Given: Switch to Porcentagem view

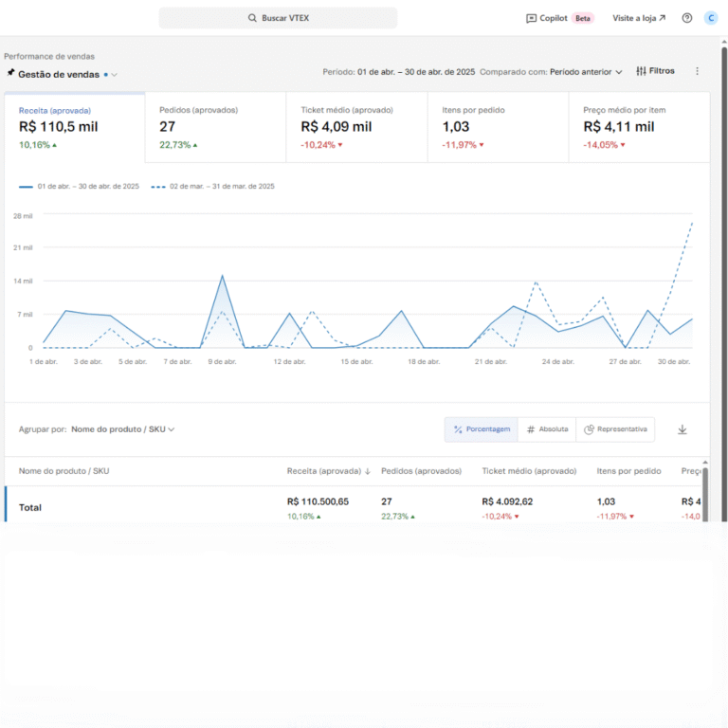Looking at the screenshot, I should pyautogui.click(x=482, y=429).
